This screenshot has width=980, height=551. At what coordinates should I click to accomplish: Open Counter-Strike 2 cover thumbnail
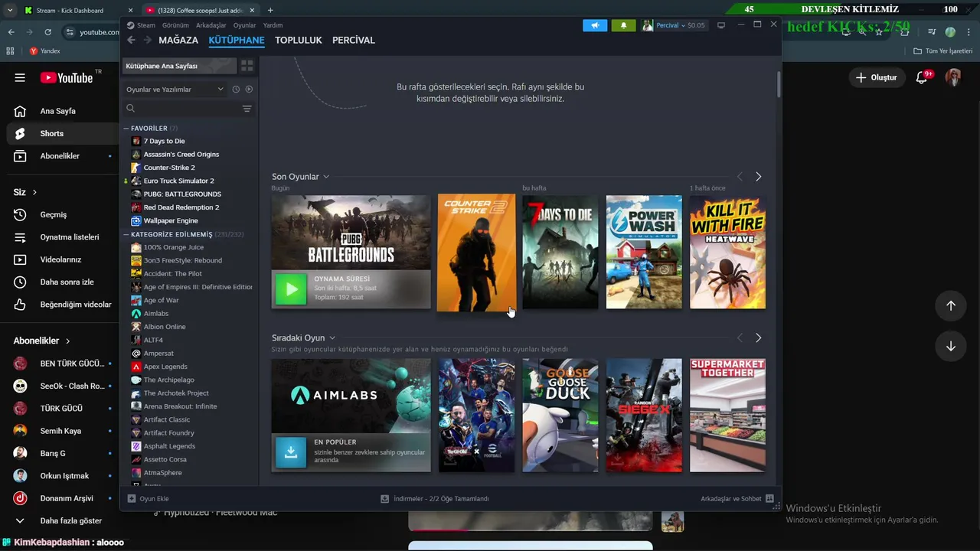coord(476,252)
